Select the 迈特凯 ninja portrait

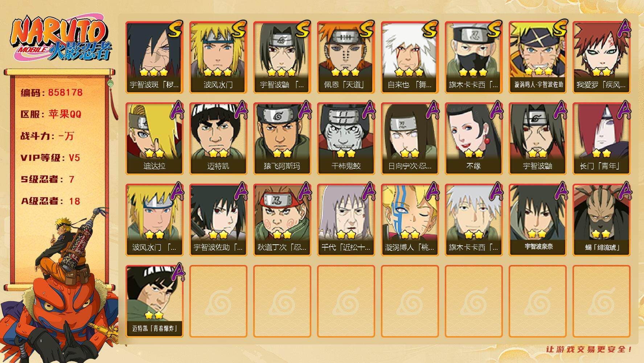click(218, 139)
